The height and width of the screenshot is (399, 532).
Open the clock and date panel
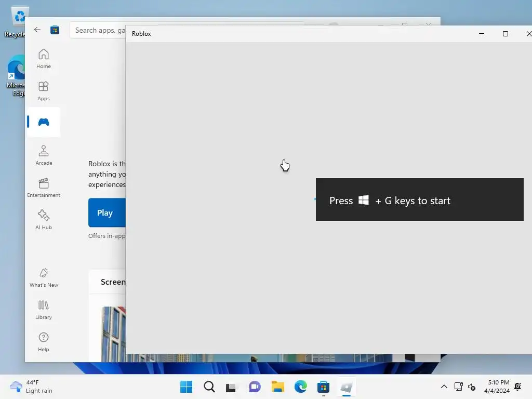point(497,387)
